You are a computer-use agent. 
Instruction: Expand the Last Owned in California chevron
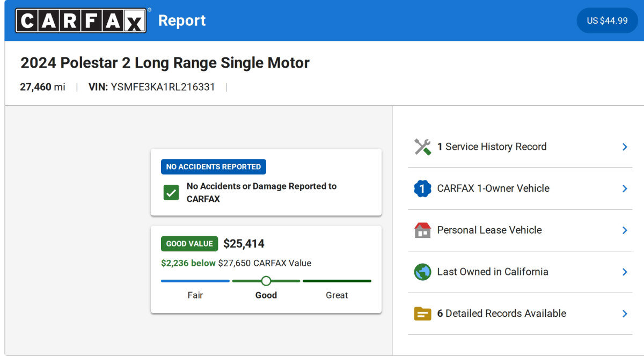pos(625,272)
